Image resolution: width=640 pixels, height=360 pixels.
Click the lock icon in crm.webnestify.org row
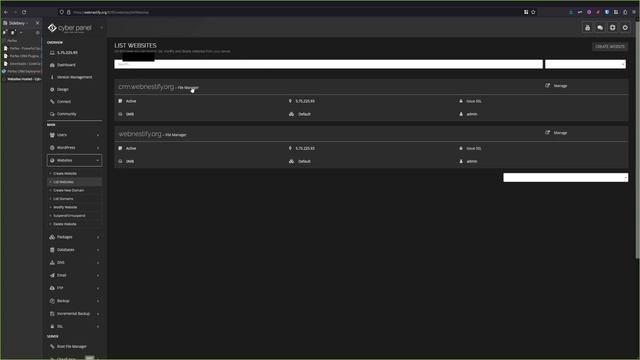point(461,101)
